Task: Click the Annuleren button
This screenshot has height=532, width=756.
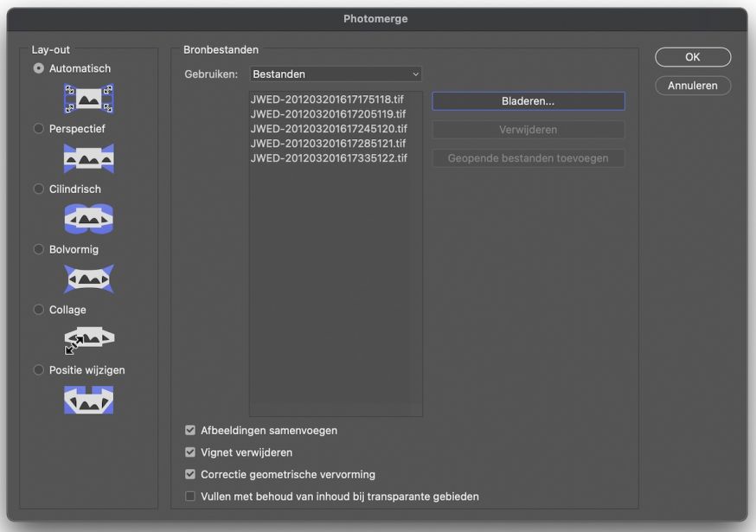Action: [x=692, y=86]
